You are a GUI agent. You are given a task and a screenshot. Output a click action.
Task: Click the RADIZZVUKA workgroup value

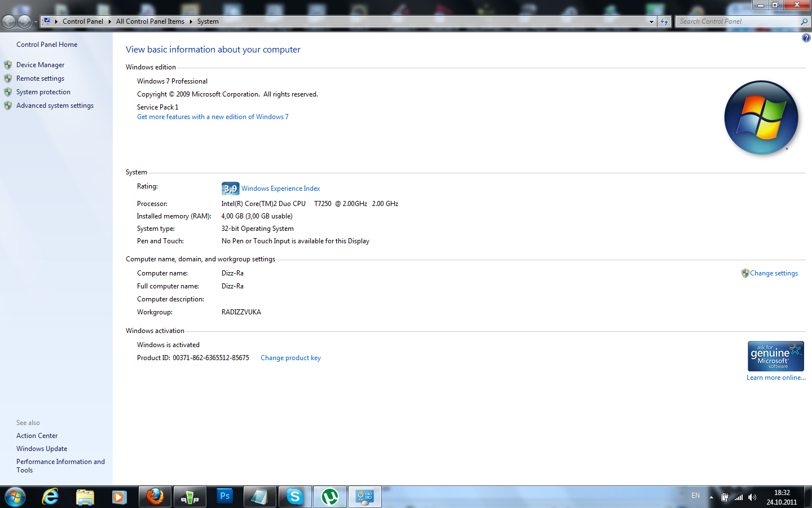[241, 312]
